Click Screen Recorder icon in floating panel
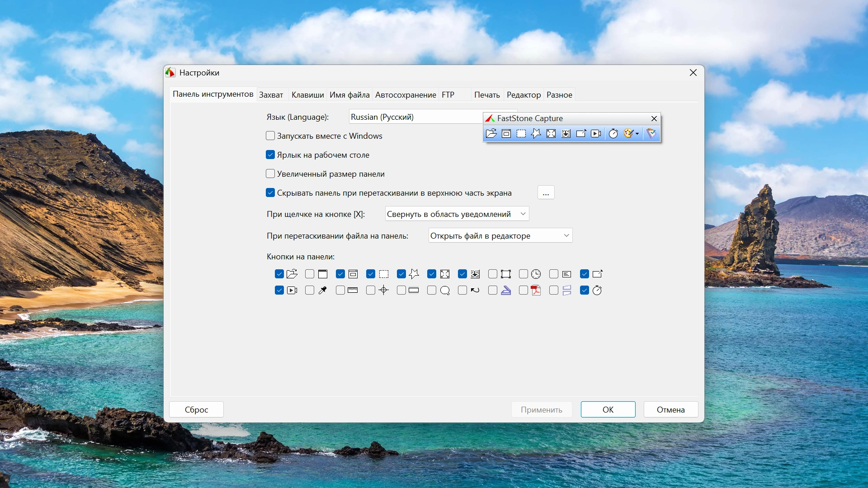868x488 pixels. 596,133
